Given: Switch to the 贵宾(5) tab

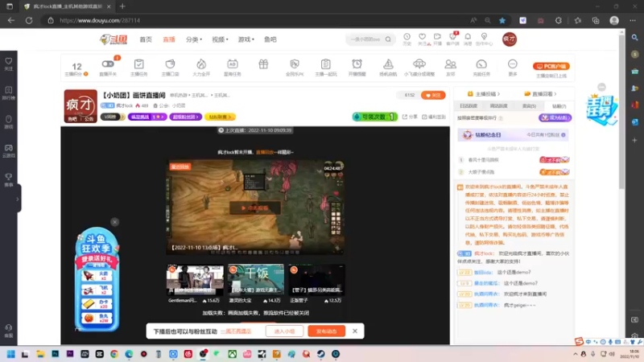Looking at the screenshot, I should tap(529, 106).
